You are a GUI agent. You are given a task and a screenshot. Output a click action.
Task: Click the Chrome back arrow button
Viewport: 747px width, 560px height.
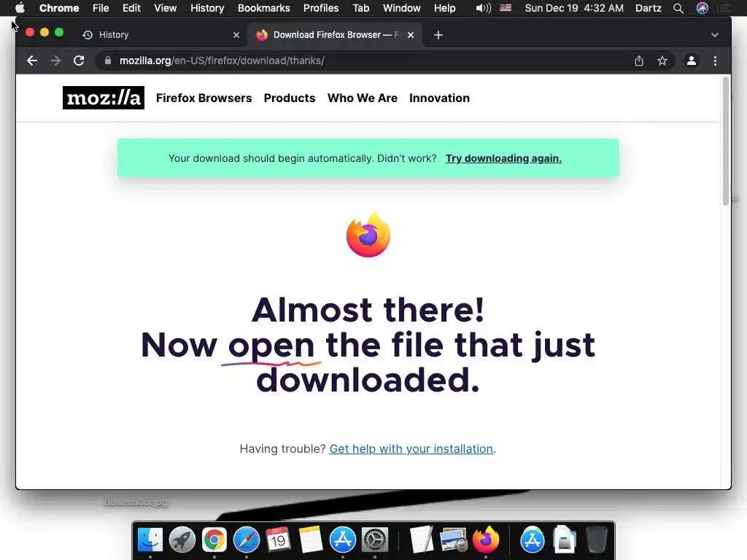pos(32,61)
